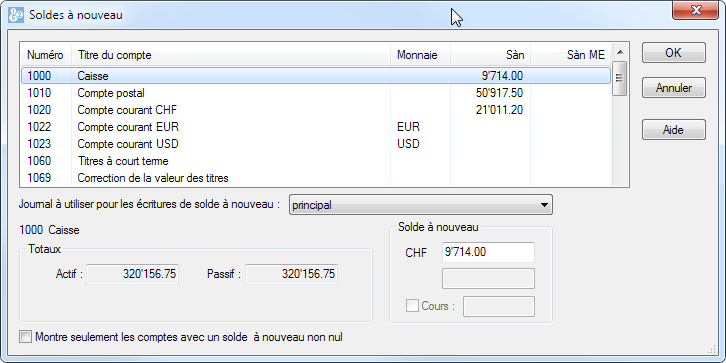726x363 pixels.
Task: Select the 1000 Caisse account row
Action: pos(316,75)
